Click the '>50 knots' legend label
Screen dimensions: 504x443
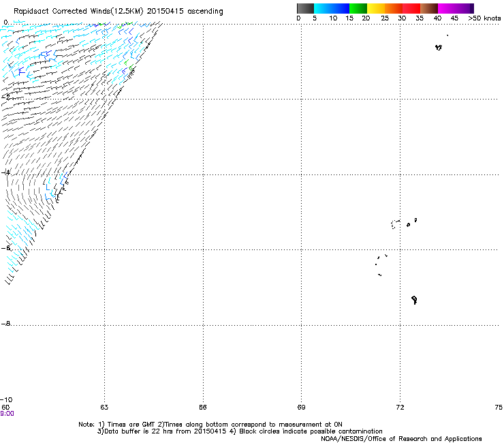(484, 18)
